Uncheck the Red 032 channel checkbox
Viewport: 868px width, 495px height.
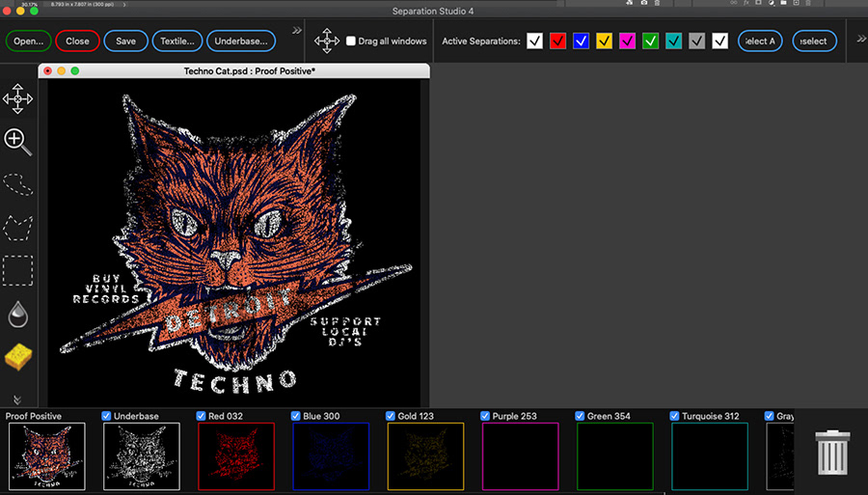[201, 416]
